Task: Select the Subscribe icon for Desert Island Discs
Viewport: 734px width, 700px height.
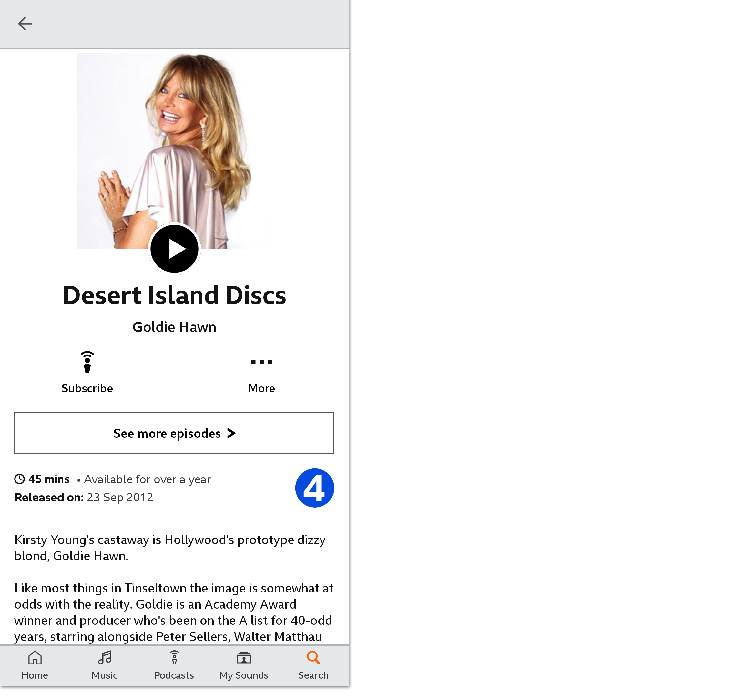Action: [87, 361]
